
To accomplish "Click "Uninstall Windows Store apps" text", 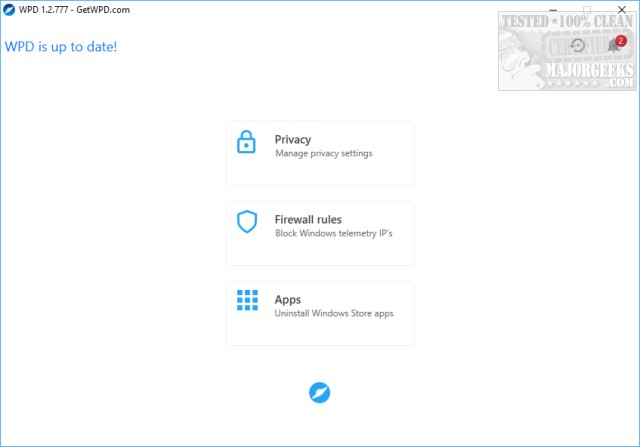I will [334, 314].
